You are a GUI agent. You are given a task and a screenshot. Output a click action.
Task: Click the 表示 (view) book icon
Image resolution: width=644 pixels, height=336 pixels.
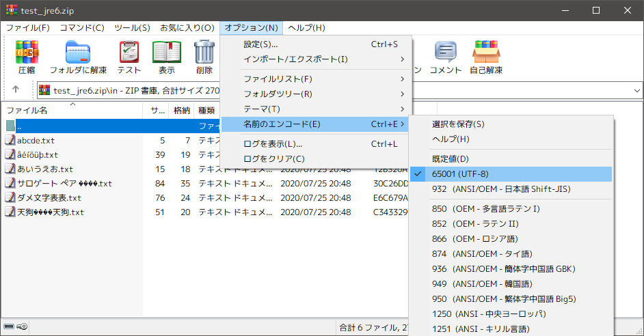(x=167, y=52)
